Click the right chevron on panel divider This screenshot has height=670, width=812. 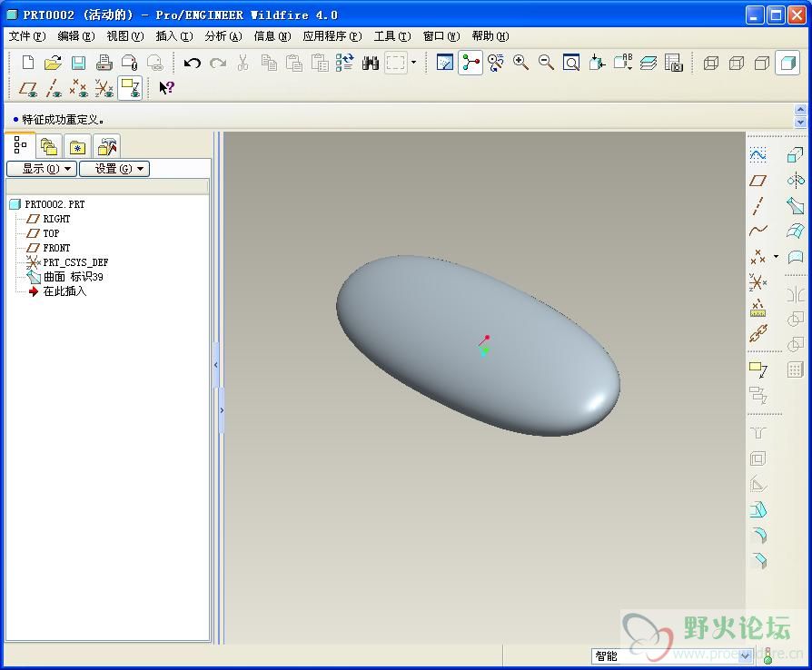(x=222, y=410)
